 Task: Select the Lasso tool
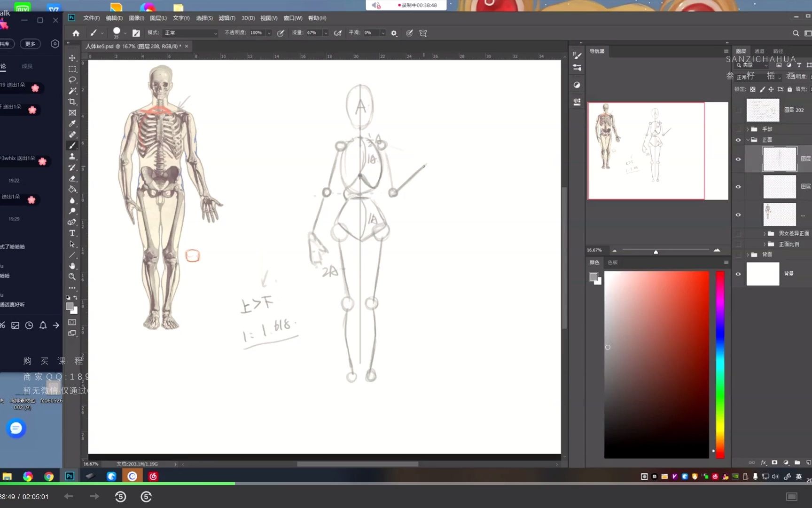pyautogui.click(x=72, y=79)
